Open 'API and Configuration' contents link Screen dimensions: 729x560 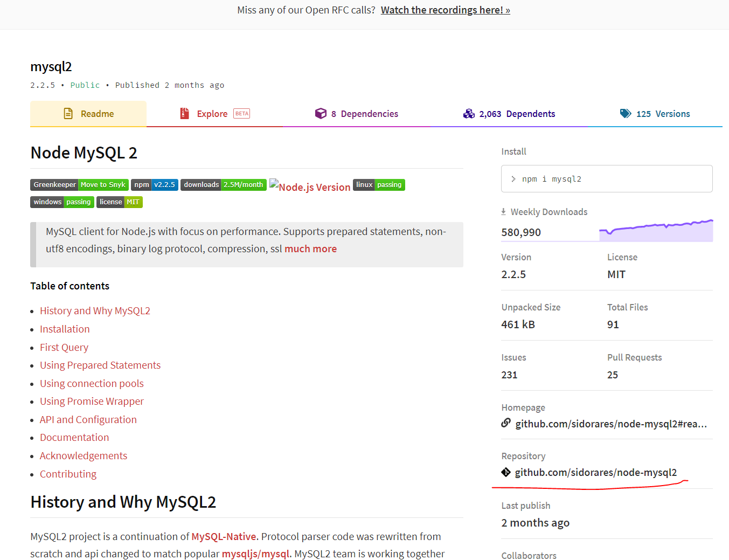pyautogui.click(x=88, y=419)
